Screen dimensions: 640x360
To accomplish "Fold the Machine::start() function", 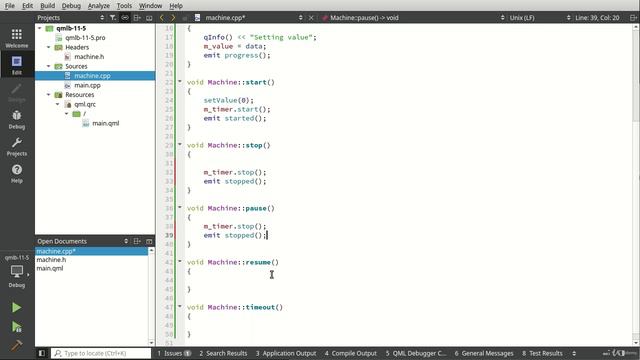I will click(180, 82).
